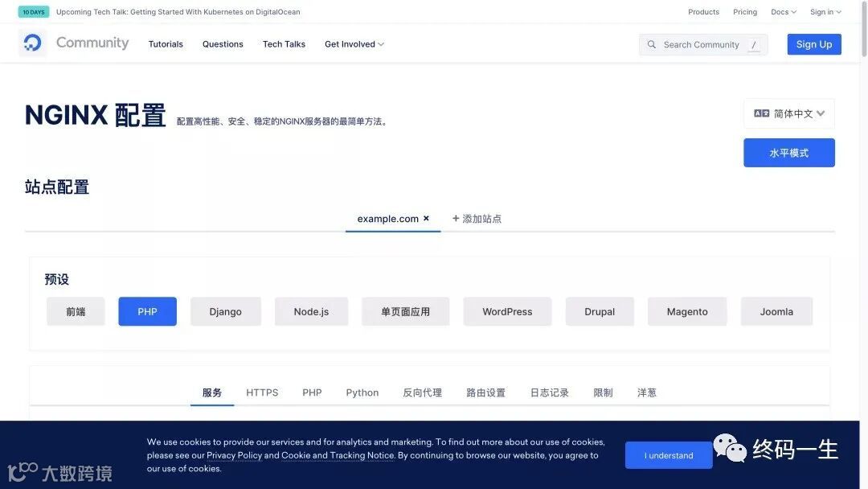868x489 pixels.
Task: Click the language translate icon
Action: pyautogui.click(x=762, y=113)
